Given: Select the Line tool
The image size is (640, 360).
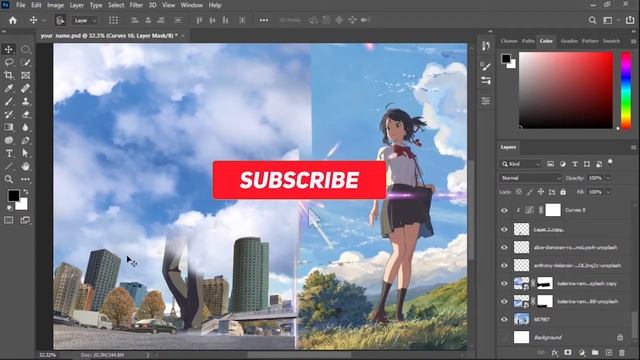Looking at the screenshot, I should pyautogui.click(x=9, y=166).
